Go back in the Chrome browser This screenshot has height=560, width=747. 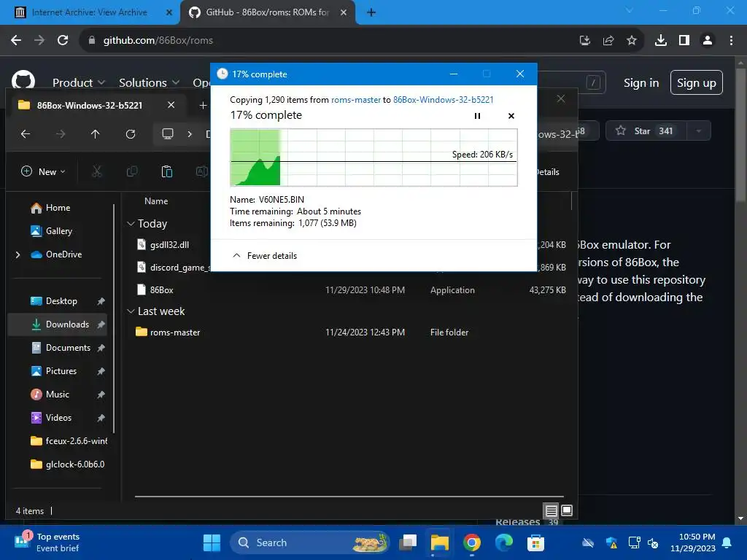pos(16,41)
